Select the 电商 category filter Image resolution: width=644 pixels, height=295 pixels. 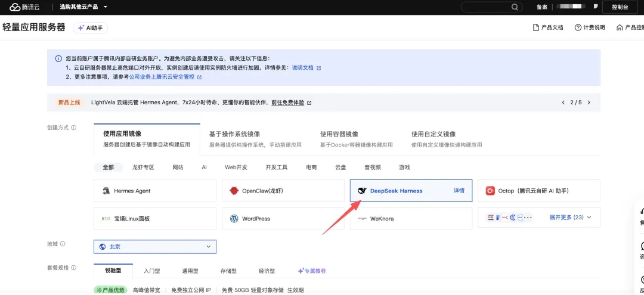311,167
